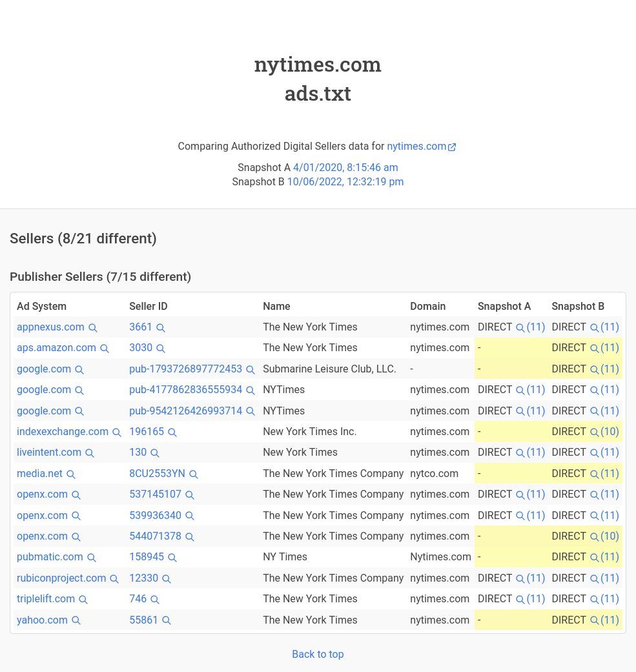This screenshot has height=672, width=636.
Task: Open the Snapshot A date 4/01/2020
Action: (345, 168)
